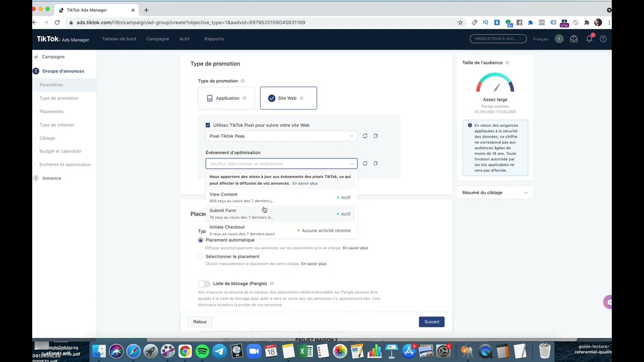Open the PRODUCTEUR À SUC... account dropdown
The height and width of the screenshot is (362, 644).
pos(498,39)
